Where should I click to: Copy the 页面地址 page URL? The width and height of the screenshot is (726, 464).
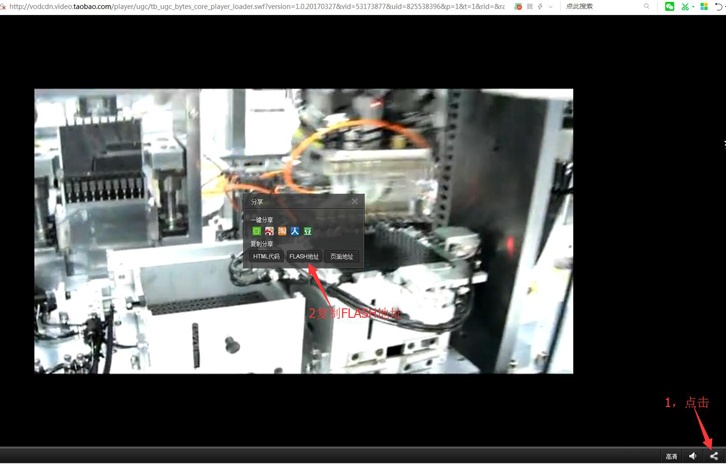342,257
